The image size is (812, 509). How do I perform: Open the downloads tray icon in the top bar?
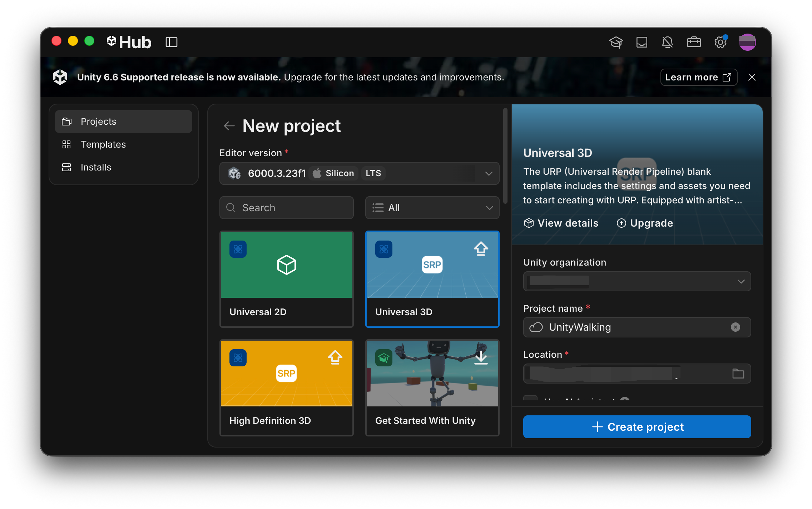tap(642, 42)
